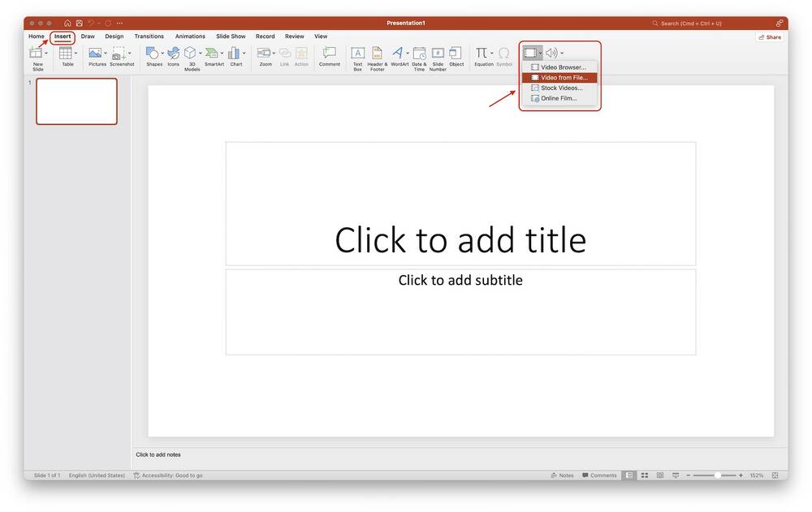Click the 'Click to add subtitle' placeholder
This screenshot has height=512, width=812.
point(460,312)
